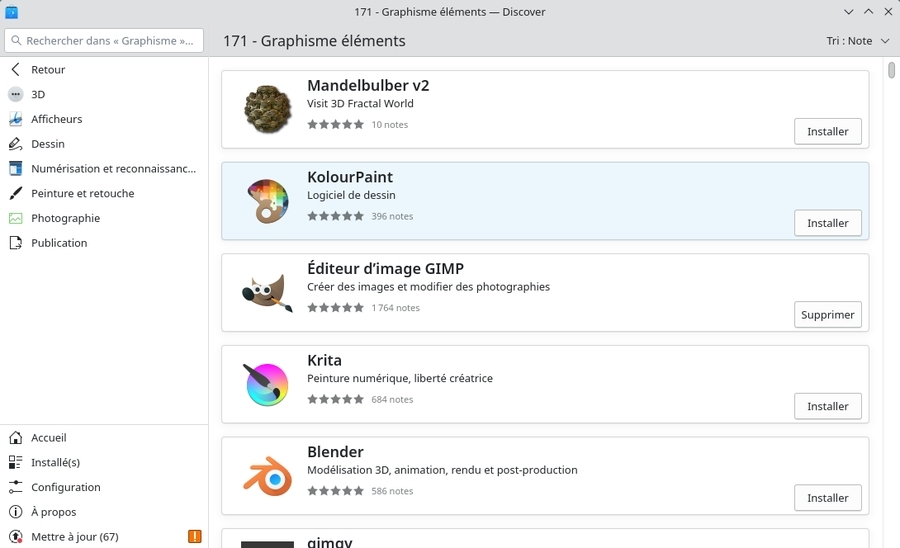Open the Tri : Note sort dropdown
Screen dimensions: 900x548
point(858,41)
